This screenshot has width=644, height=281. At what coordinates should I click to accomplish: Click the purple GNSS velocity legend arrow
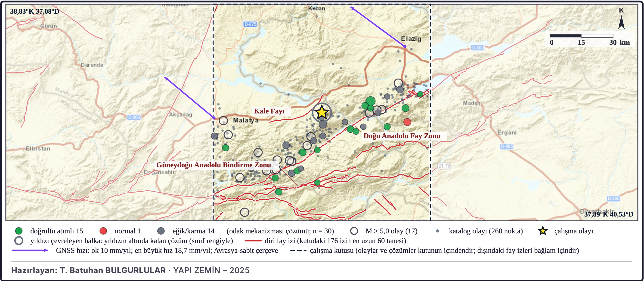[30, 250]
